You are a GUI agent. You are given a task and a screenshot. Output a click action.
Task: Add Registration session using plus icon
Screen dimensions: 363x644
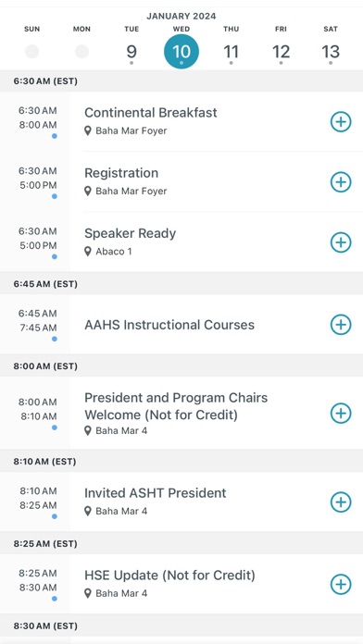[341, 182]
